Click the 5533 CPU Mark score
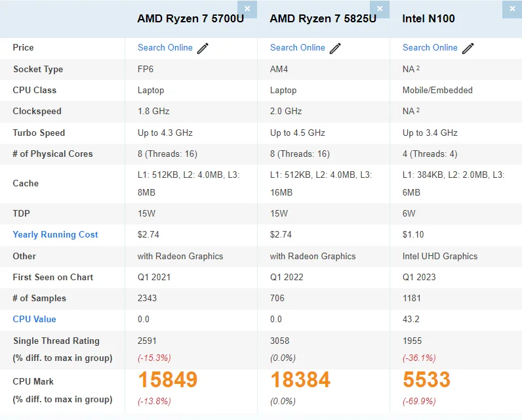Screen dimensions: 522x420 (426, 380)
